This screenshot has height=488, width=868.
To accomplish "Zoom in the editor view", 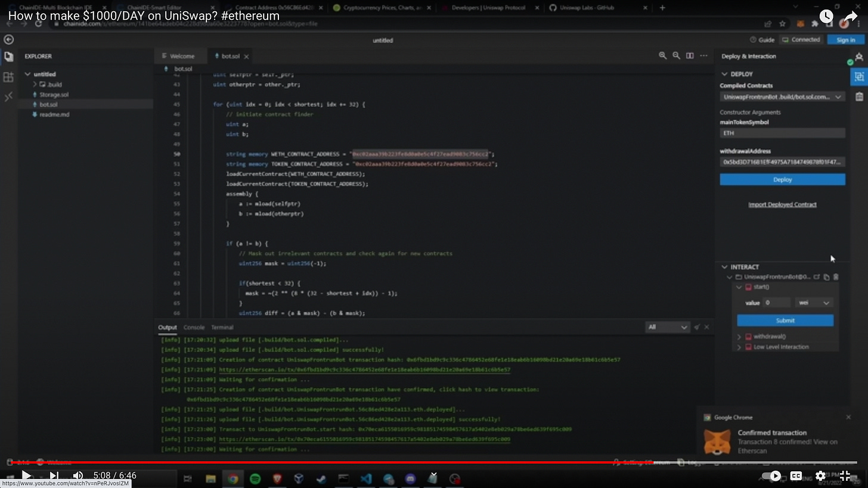I will coord(662,55).
